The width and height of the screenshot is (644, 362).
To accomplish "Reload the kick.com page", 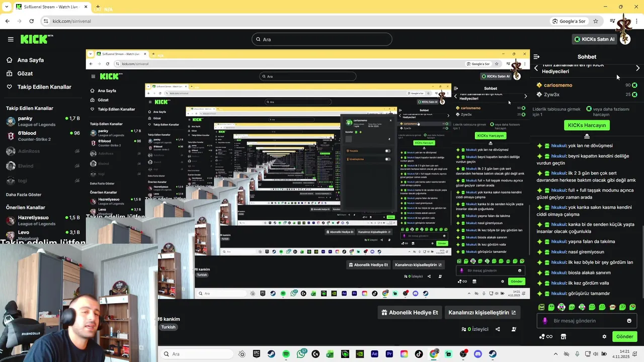I will (x=31, y=21).
